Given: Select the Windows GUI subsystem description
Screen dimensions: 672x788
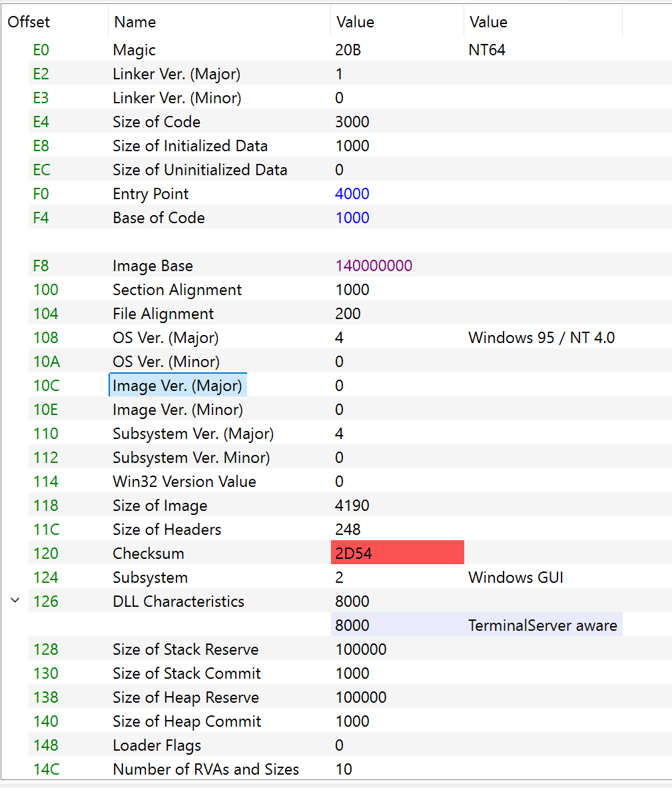Looking at the screenshot, I should [x=515, y=578].
